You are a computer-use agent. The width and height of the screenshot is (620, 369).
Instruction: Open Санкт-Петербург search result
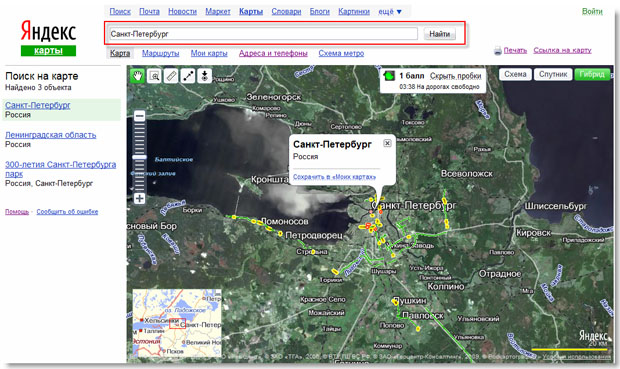[x=38, y=105]
